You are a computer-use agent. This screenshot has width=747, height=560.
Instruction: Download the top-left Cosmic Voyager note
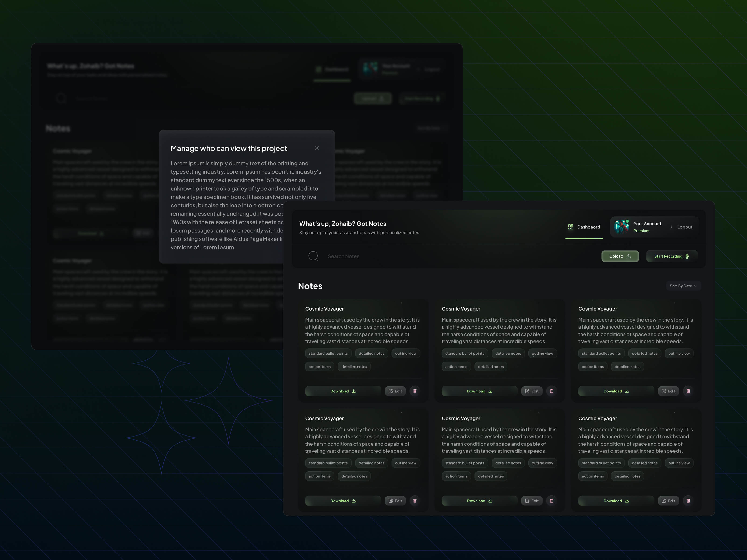point(343,391)
